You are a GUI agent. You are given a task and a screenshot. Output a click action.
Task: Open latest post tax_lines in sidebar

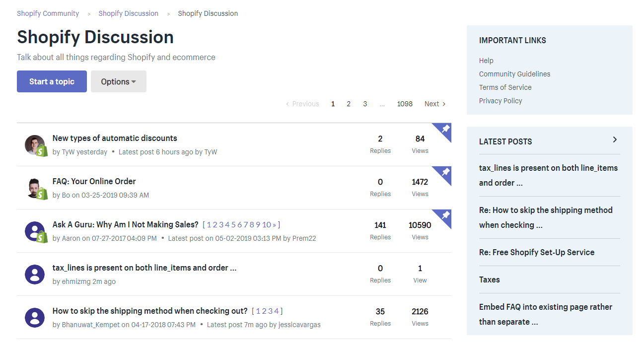549,175
